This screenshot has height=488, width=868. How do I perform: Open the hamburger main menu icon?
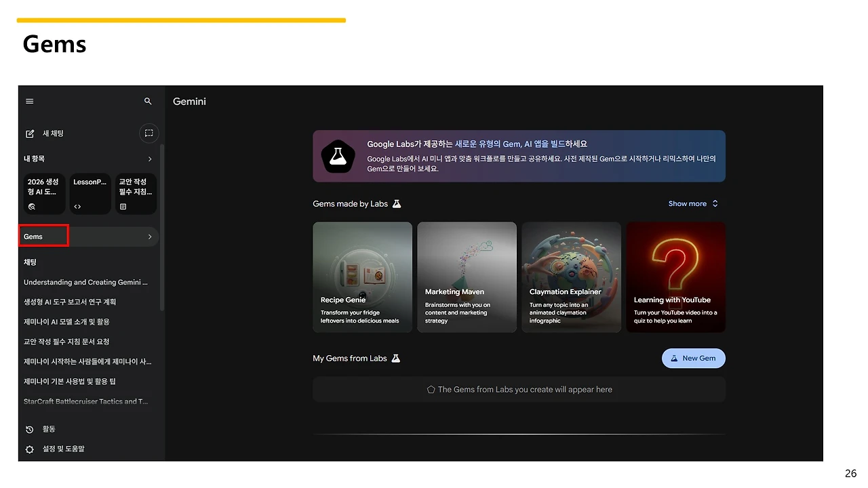click(x=29, y=101)
